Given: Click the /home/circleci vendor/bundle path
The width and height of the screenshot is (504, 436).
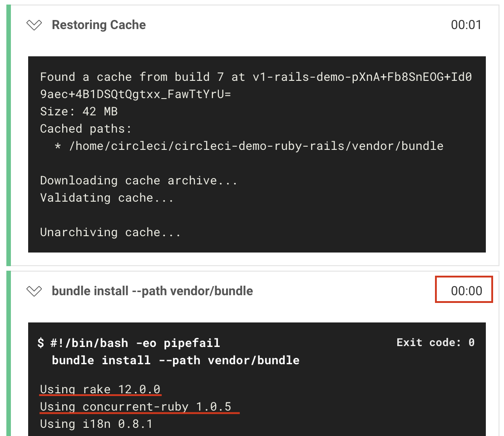Looking at the screenshot, I should pyautogui.click(x=256, y=146).
